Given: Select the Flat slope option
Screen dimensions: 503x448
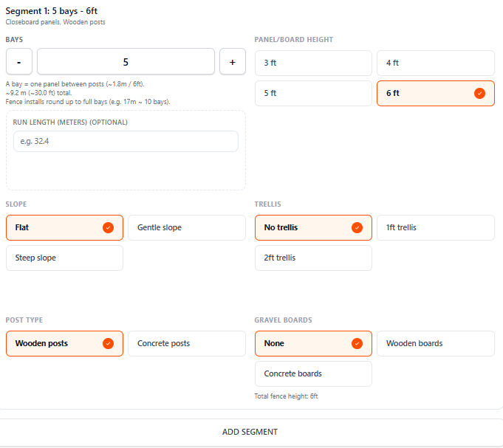Looking at the screenshot, I should (64, 227).
